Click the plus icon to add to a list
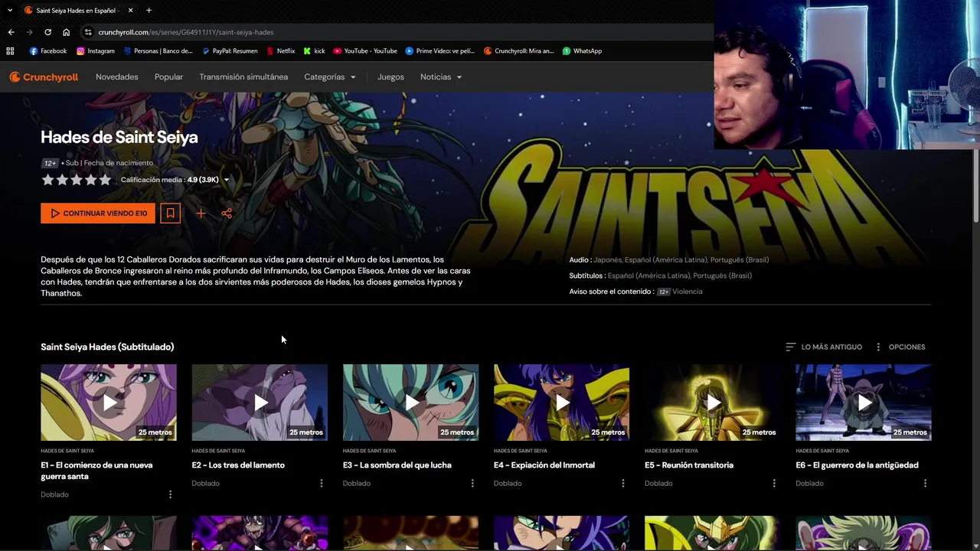The height and width of the screenshot is (551, 980). (x=201, y=214)
